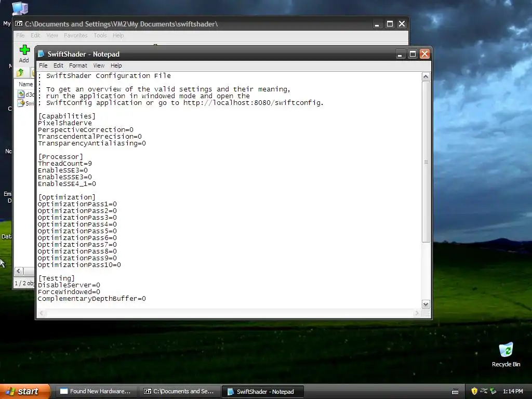Click the localhost:8080/swiftconfig URL text
The height and width of the screenshot is (399, 532).
point(254,102)
